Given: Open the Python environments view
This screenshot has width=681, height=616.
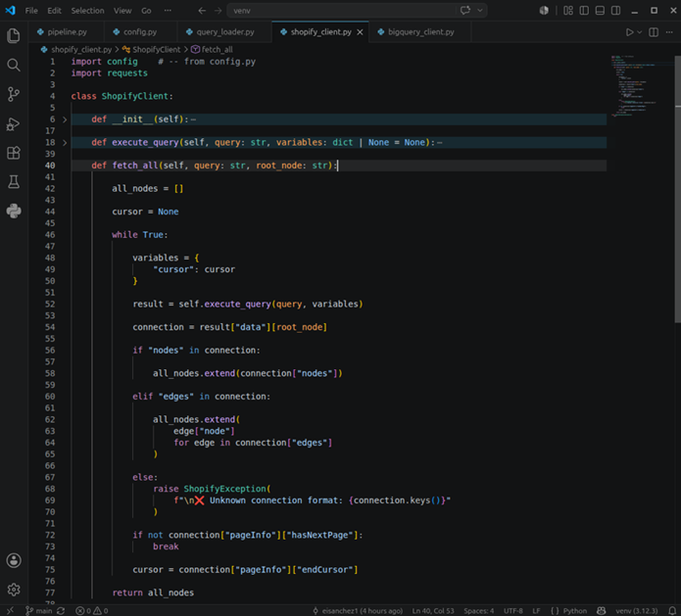Looking at the screenshot, I should click(x=14, y=211).
